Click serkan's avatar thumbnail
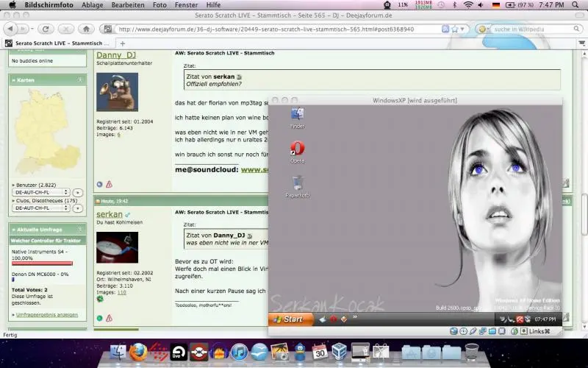Viewport: 588px width, 368px height. [117, 248]
